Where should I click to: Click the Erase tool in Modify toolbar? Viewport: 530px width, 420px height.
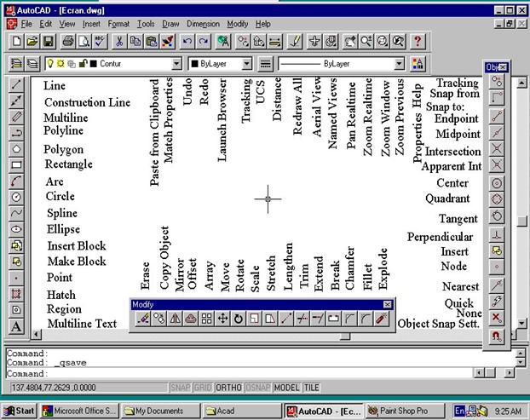coord(143,319)
